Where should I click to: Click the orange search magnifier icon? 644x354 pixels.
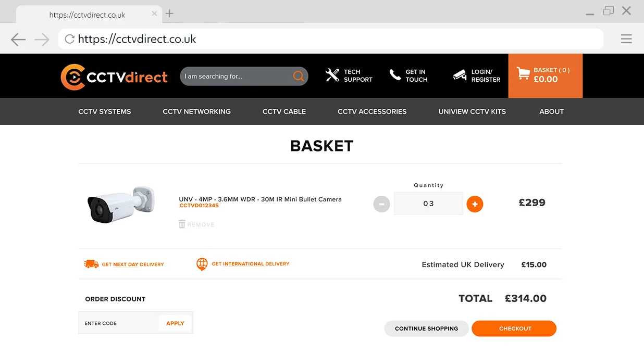coord(299,77)
